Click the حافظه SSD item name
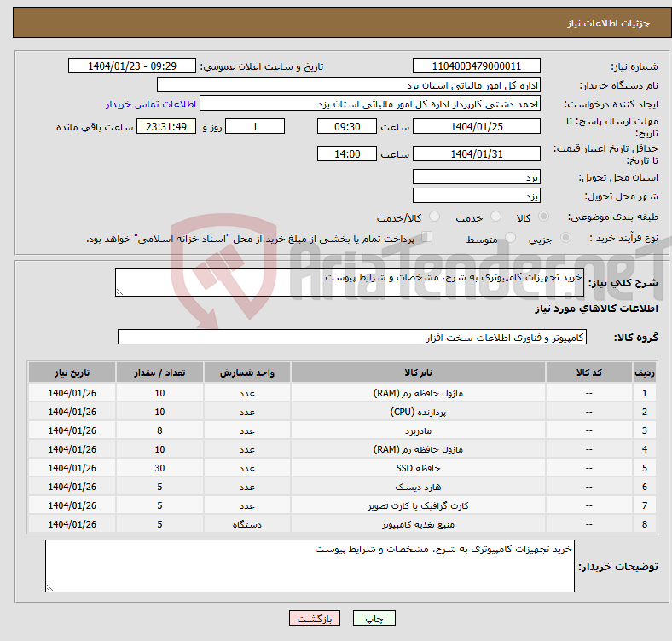 click(418, 468)
